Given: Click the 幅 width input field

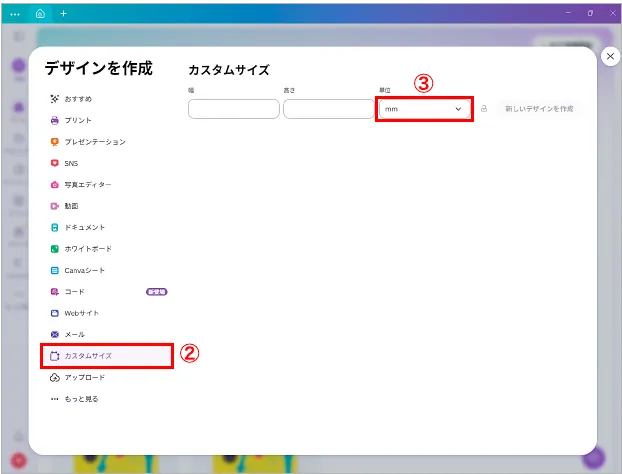Looking at the screenshot, I should (234, 109).
